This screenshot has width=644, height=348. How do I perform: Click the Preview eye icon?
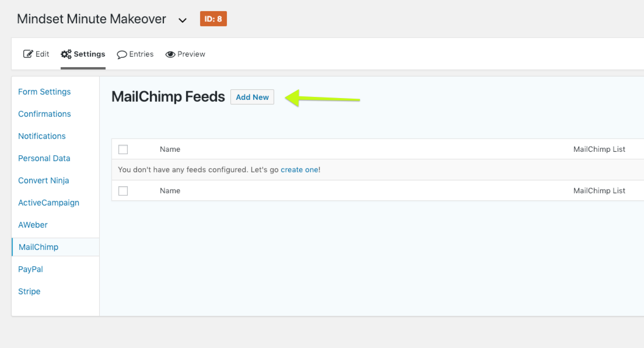[170, 54]
